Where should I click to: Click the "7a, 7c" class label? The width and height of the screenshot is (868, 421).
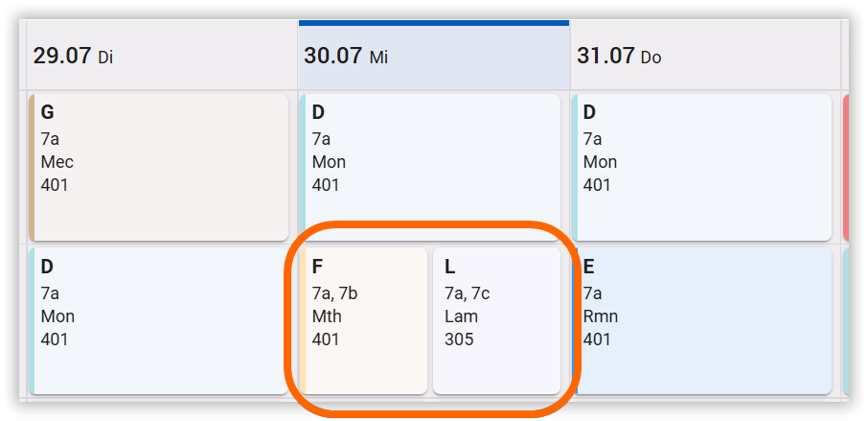coord(467,293)
